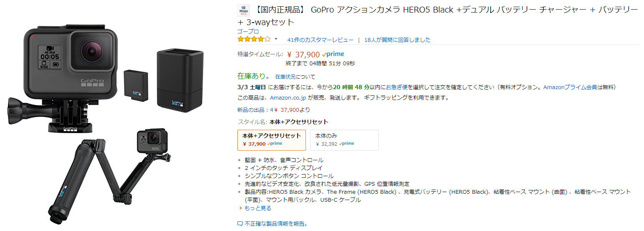The width and height of the screenshot is (644, 231).
Task: Click the five-star rating icons
Action: coord(254,40)
